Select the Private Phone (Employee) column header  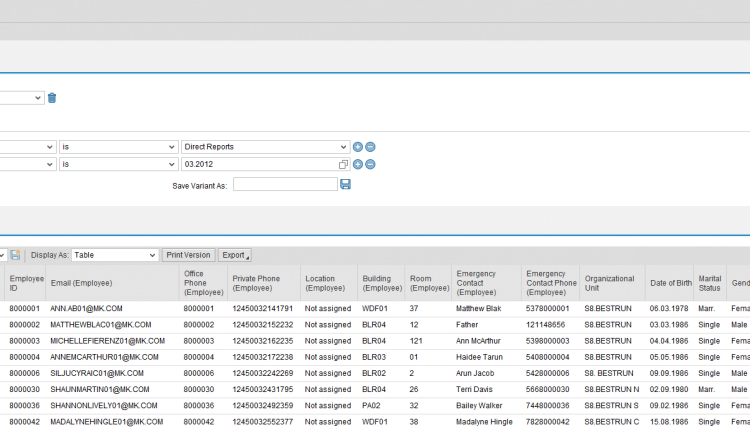click(x=264, y=283)
